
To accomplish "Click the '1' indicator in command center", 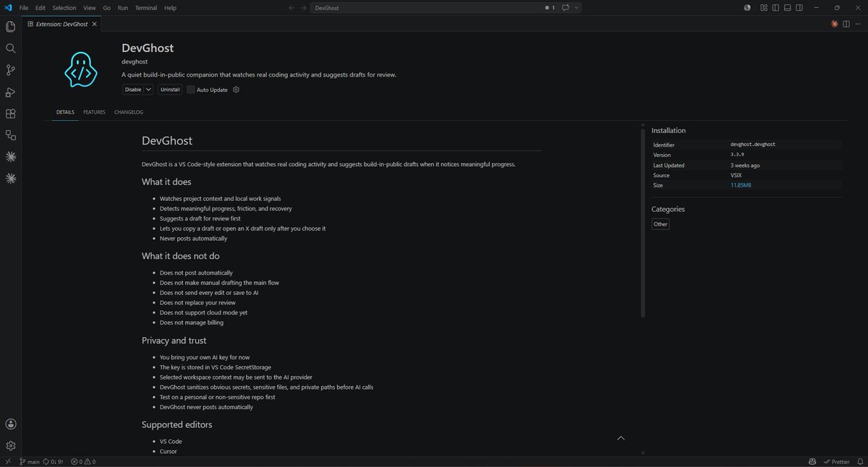I will click(550, 7).
